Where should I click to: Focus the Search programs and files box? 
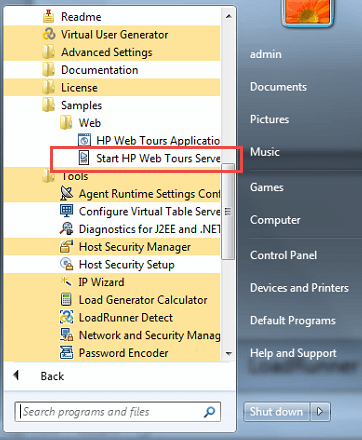click(x=117, y=412)
